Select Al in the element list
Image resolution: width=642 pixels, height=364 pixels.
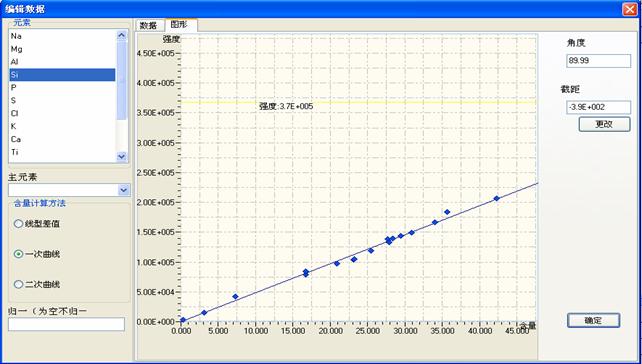click(63, 62)
